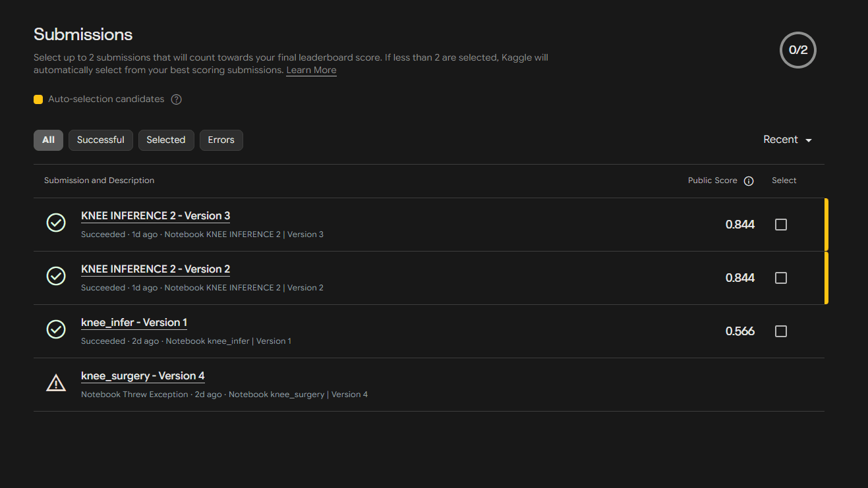Click the Notebook Threw Exception status text
Screen dimensions: 868x488
point(134,394)
